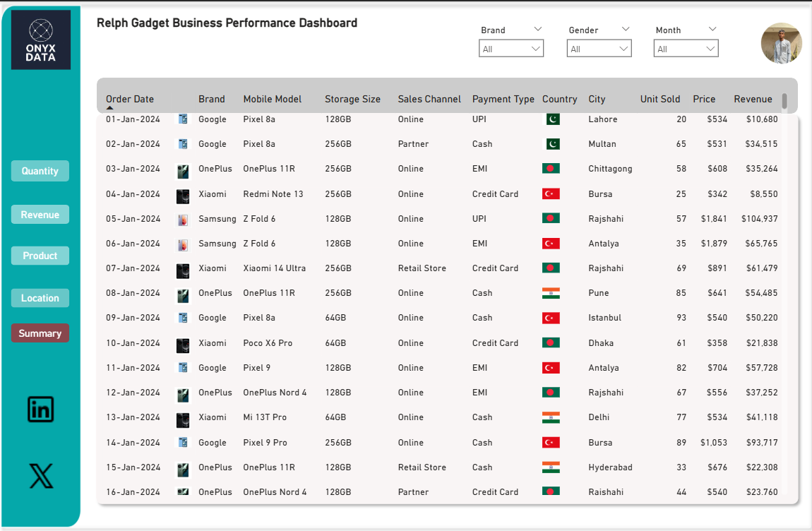Select the Istanbul city cell

point(604,318)
